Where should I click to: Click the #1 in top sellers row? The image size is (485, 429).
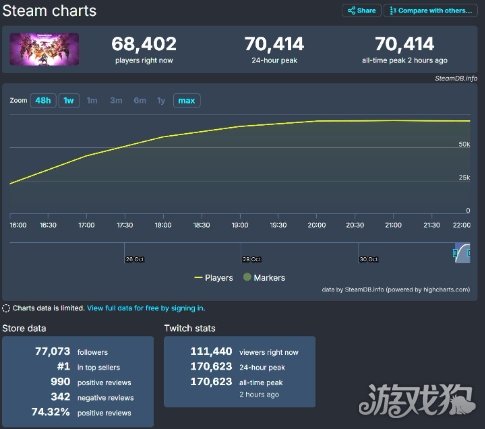click(88, 367)
